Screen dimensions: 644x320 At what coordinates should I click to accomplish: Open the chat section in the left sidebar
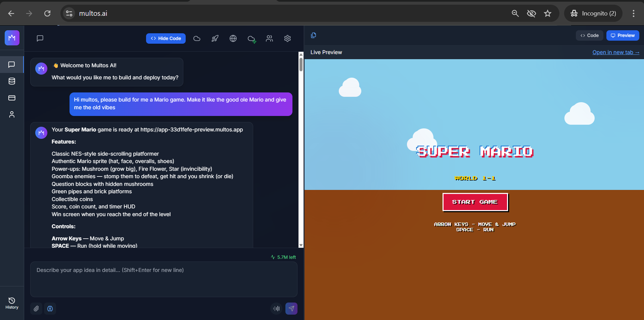click(12, 65)
